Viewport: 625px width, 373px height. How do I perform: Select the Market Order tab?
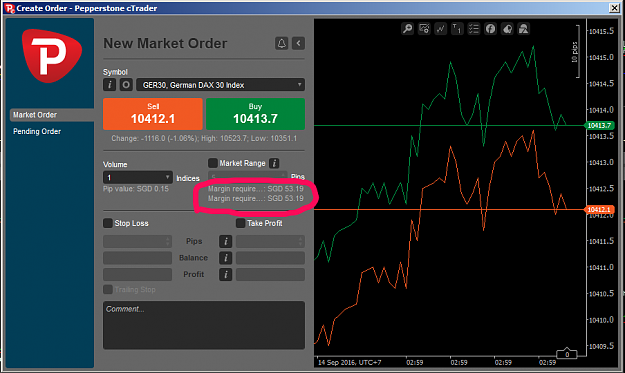click(x=52, y=115)
